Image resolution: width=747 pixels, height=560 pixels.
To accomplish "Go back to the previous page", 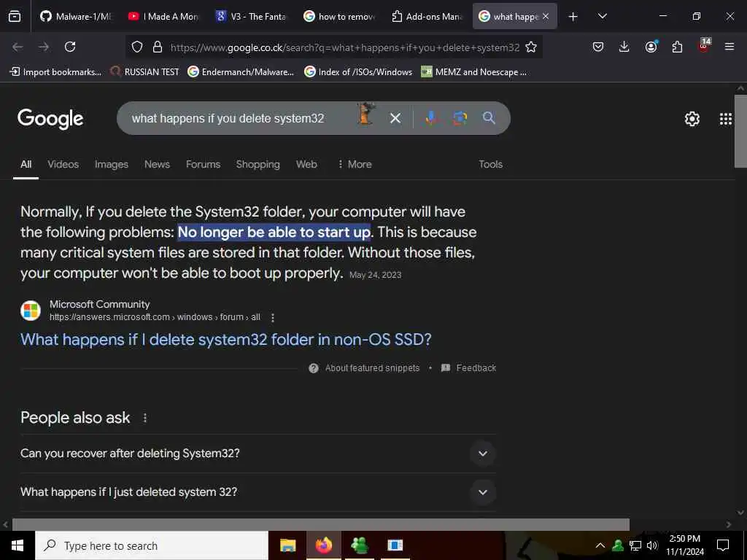I will [x=18, y=47].
